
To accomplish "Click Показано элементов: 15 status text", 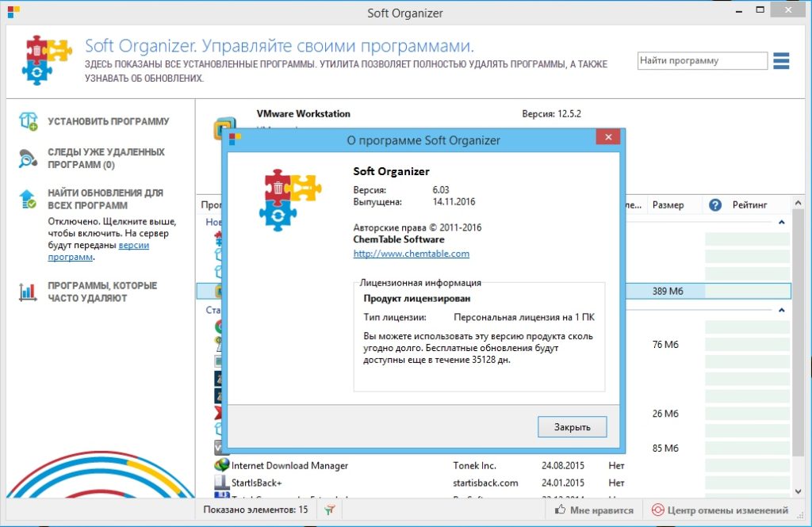I will coord(255,510).
